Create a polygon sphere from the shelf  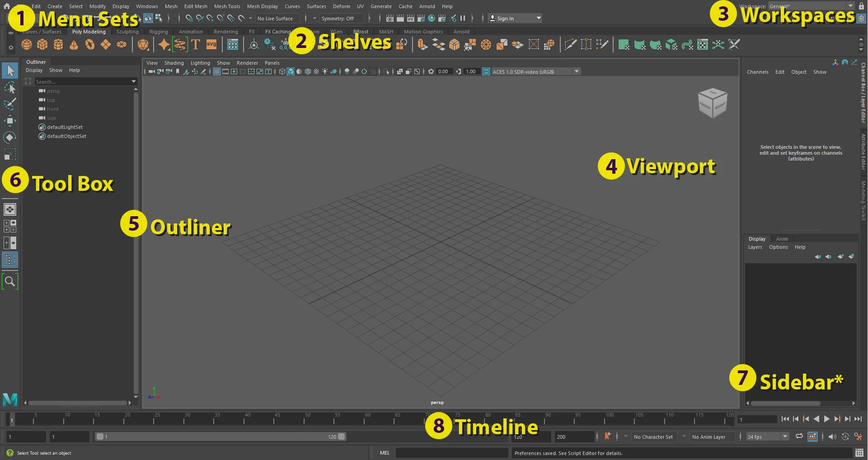click(x=26, y=44)
